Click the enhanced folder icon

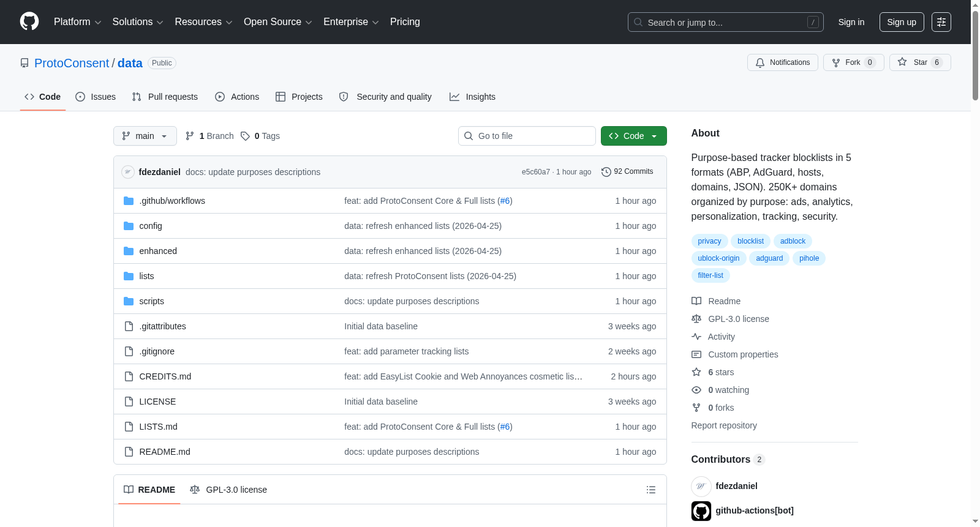[x=129, y=251]
